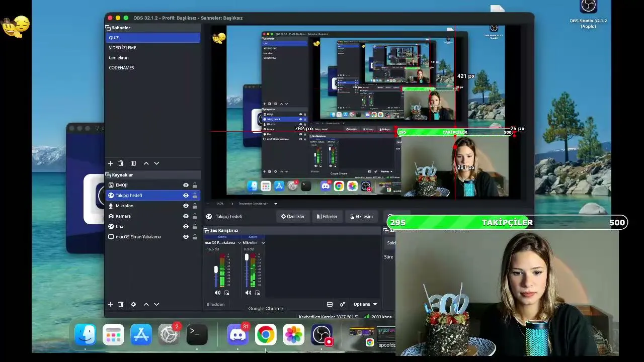Image resolution: width=644 pixels, height=362 pixels.
Task: Lock the Takipçi hedefi source
Action: (195, 196)
